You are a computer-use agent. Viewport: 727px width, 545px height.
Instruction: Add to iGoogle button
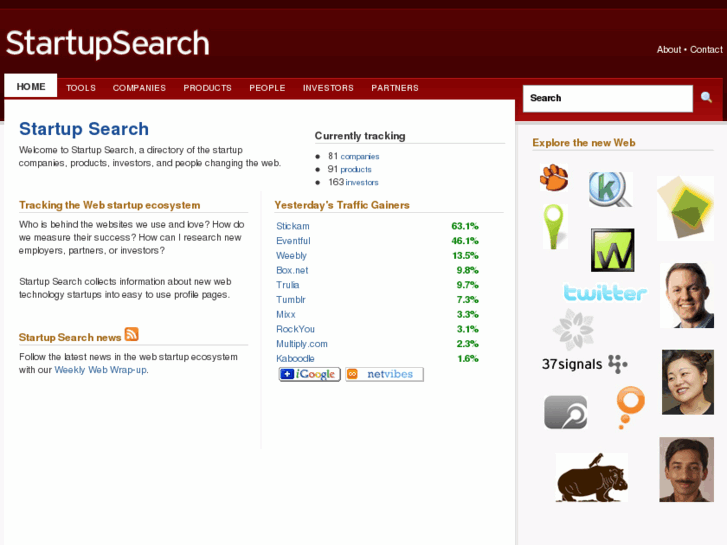[310, 374]
